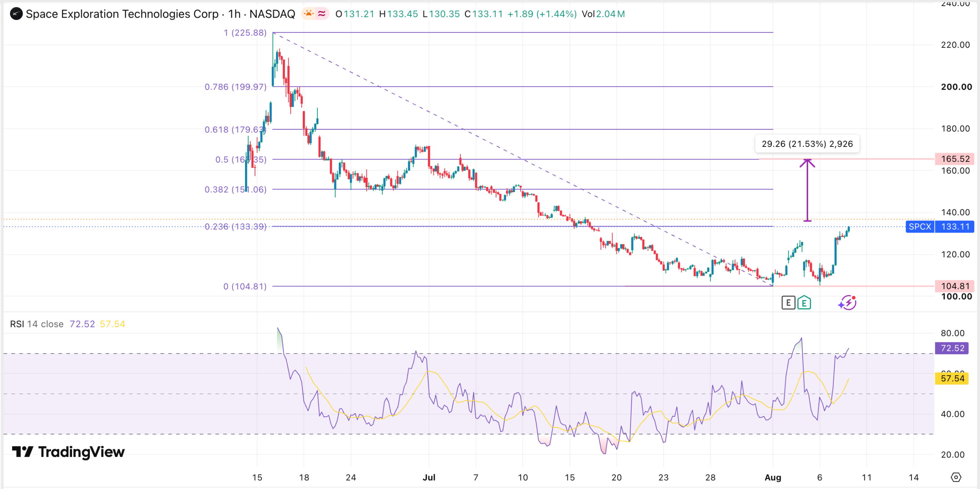Click the 23 date label on time axis
This screenshot has height=489, width=980.
pyautogui.click(x=663, y=478)
